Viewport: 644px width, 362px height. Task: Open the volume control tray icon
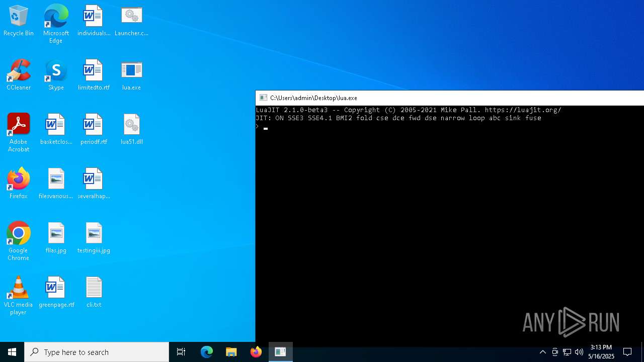(579, 352)
